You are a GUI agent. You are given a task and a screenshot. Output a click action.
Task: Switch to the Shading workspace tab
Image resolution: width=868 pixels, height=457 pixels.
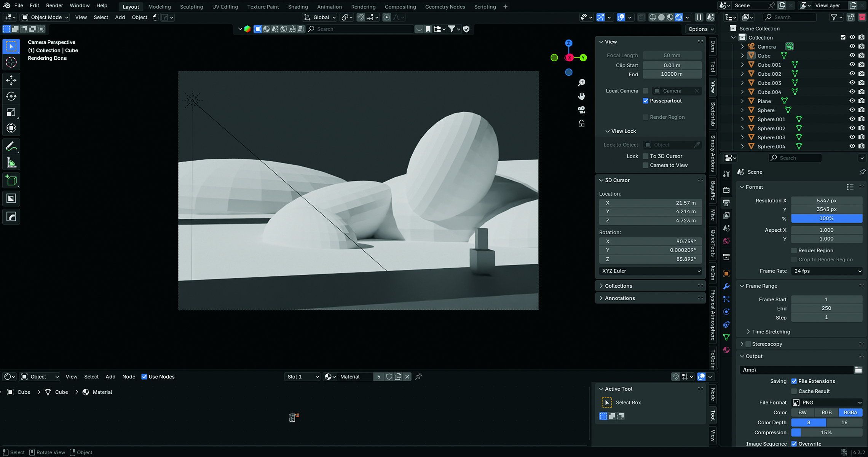tap(298, 6)
